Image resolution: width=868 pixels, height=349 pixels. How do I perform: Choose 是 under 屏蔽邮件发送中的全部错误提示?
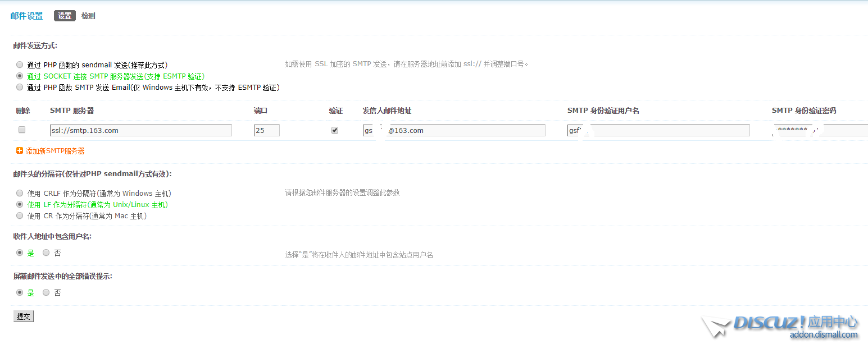pyautogui.click(x=20, y=292)
